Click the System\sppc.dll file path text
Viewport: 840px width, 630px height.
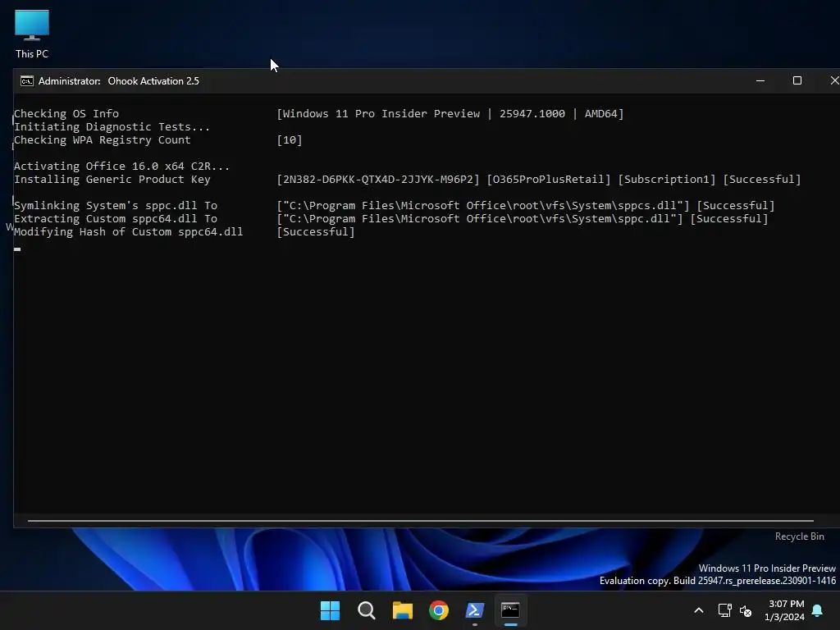(x=480, y=218)
